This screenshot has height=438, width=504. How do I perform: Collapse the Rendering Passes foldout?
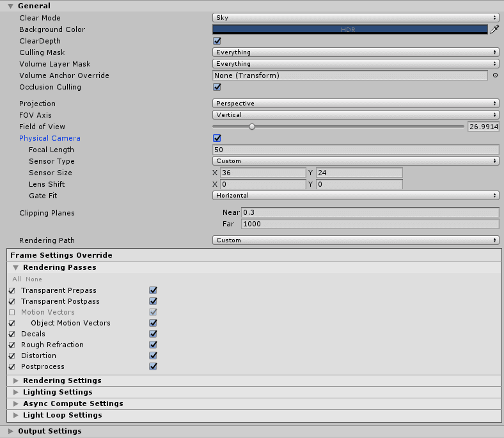pyautogui.click(x=15, y=267)
